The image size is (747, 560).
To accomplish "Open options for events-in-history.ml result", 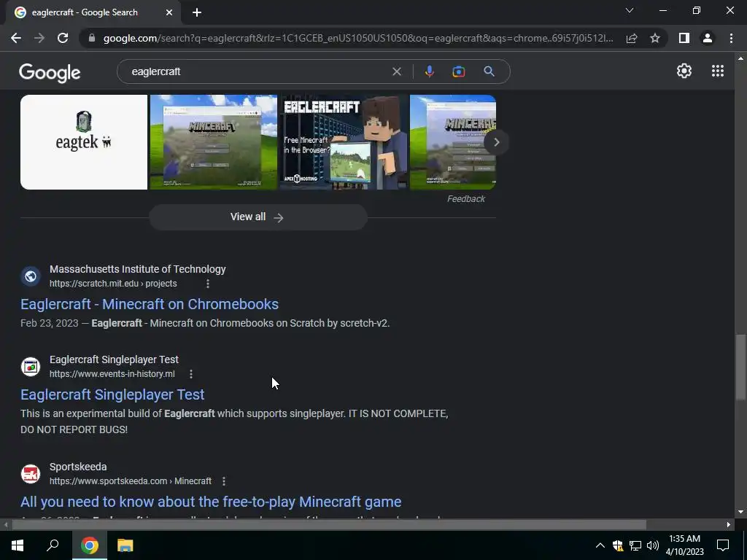I will 191,374.
